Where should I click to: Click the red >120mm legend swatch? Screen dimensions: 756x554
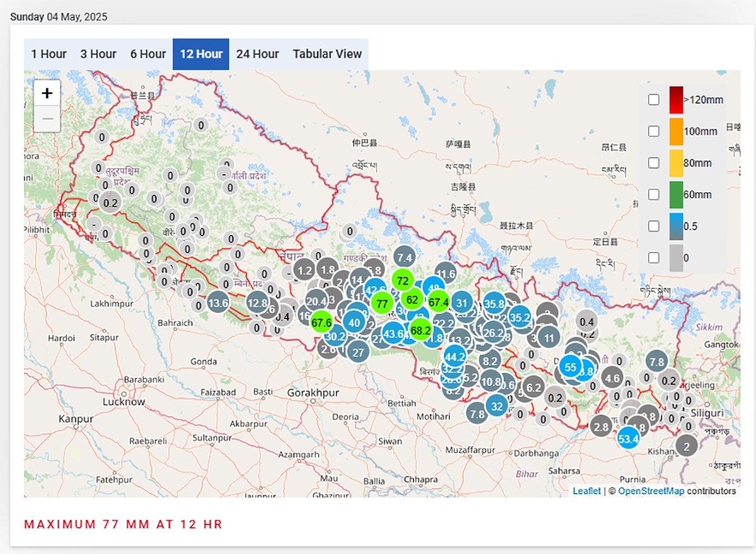[x=676, y=99]
